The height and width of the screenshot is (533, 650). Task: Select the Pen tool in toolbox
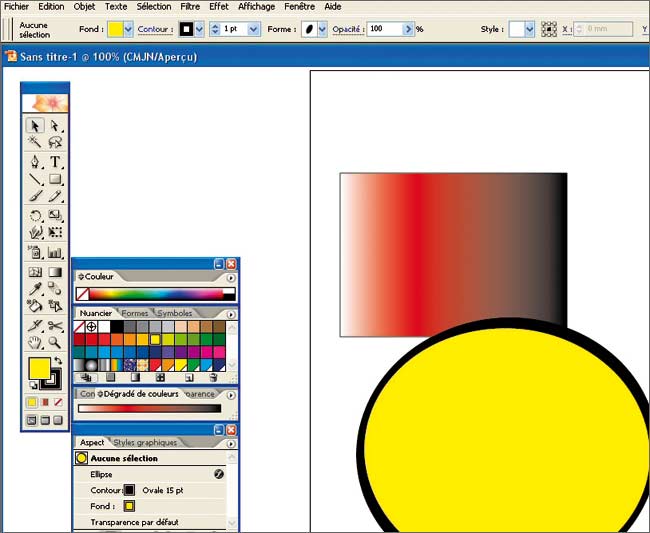36,162
